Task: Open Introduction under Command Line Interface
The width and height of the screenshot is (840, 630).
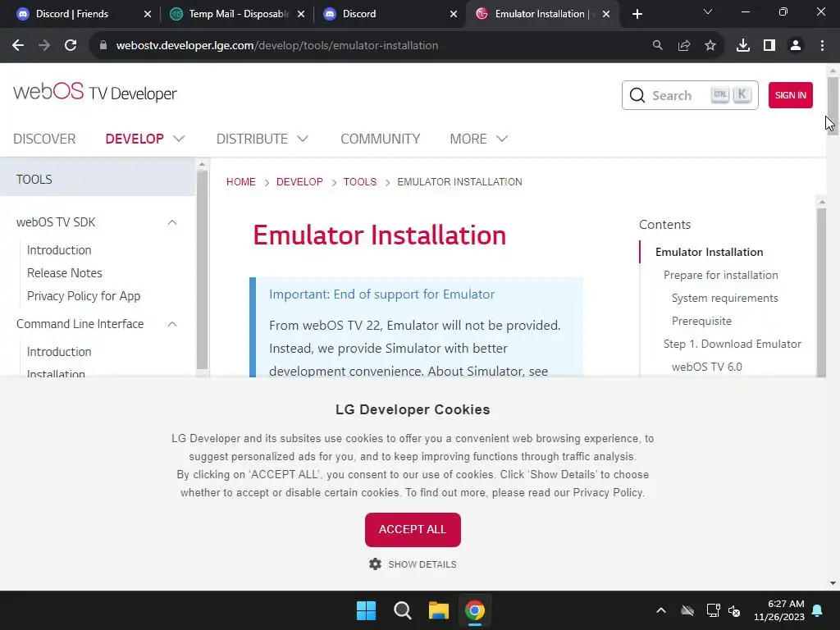Action: tap(59, 352)
